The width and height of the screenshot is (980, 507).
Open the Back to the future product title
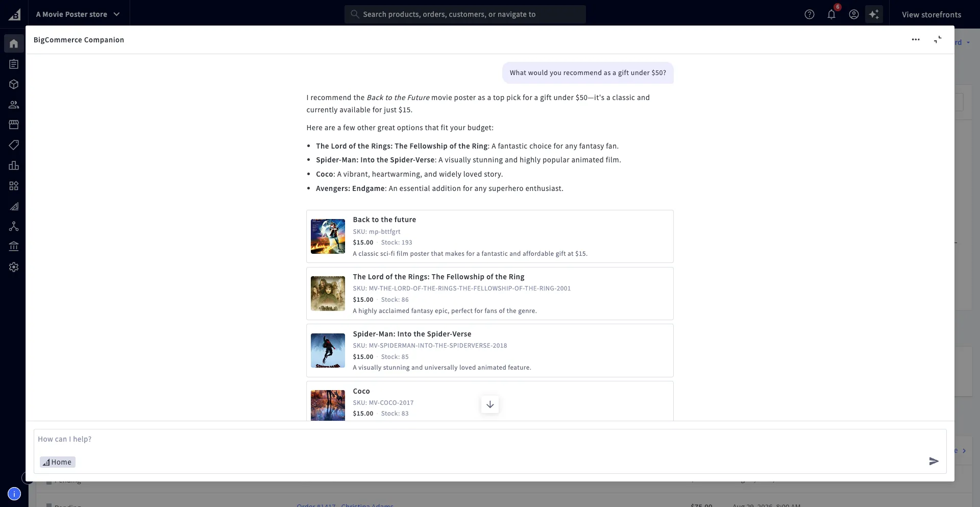384,220
